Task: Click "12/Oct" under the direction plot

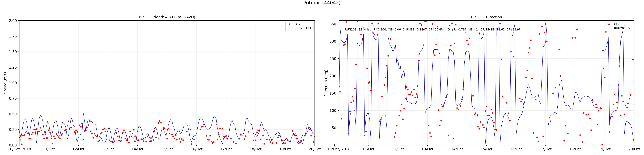Action: pos(398,149)
